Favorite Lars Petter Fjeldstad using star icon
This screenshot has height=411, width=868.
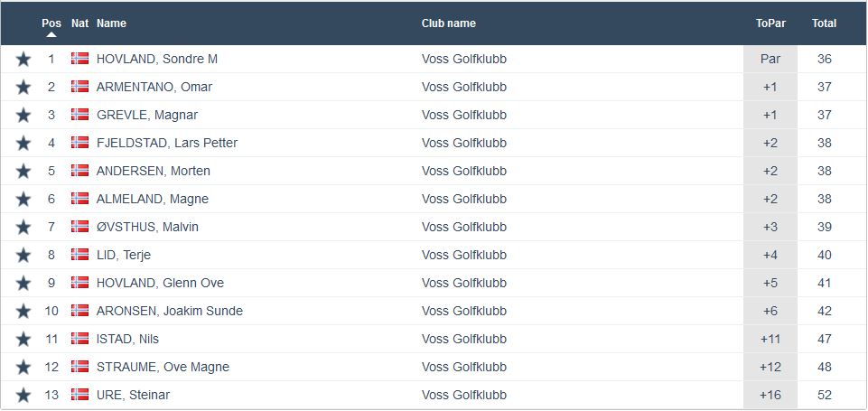(x=23, y=144)
